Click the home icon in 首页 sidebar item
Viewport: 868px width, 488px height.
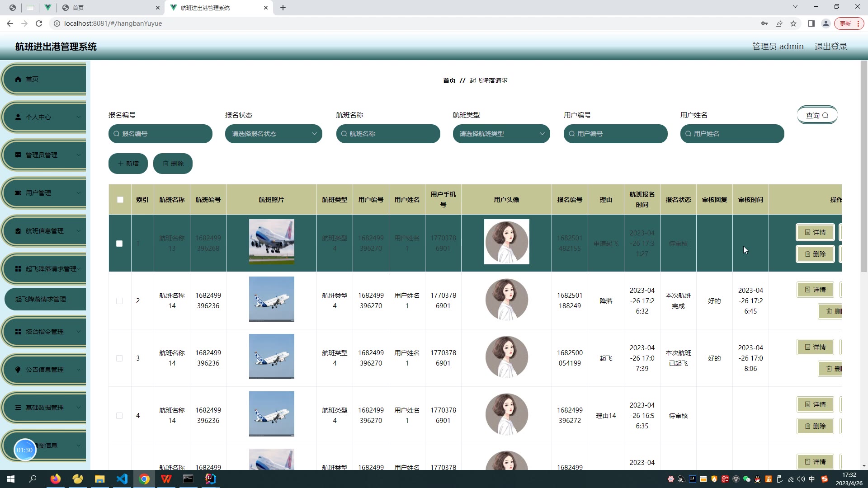point(18,79)
